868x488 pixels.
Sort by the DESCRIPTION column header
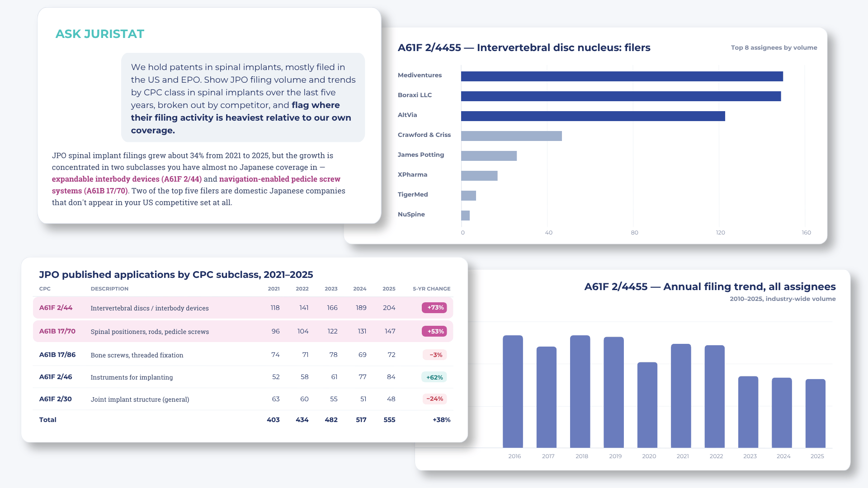(x=109, y=289)
